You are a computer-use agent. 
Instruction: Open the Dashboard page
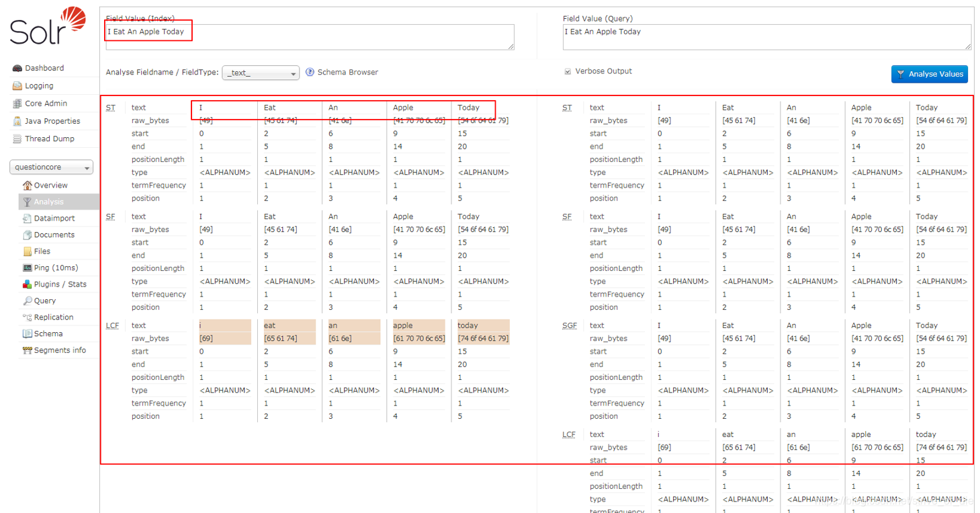tap(44, 68)
